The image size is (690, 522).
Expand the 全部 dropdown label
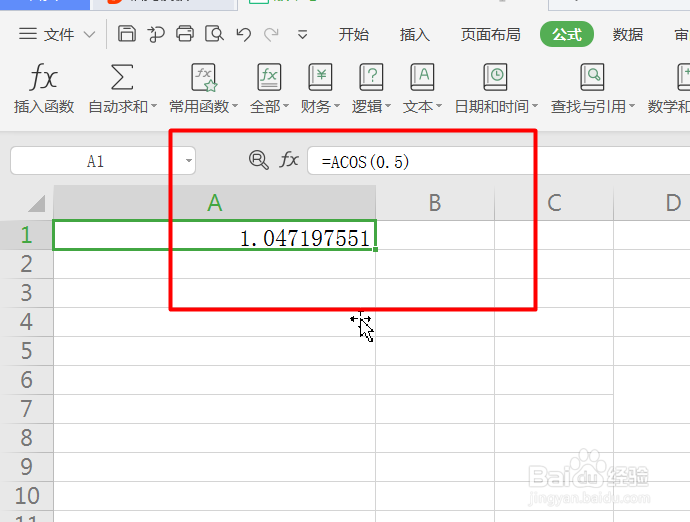coord(269,107)
